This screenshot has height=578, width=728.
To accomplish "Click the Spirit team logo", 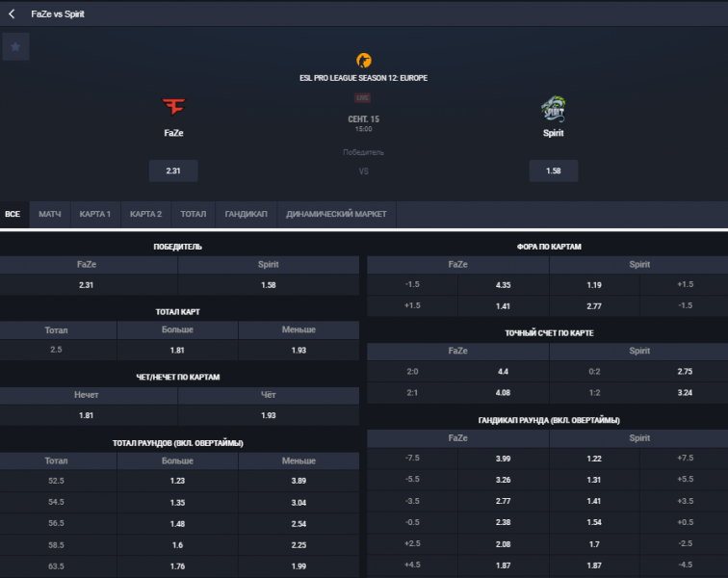I will pyautogui.click(x=553, y=108).
